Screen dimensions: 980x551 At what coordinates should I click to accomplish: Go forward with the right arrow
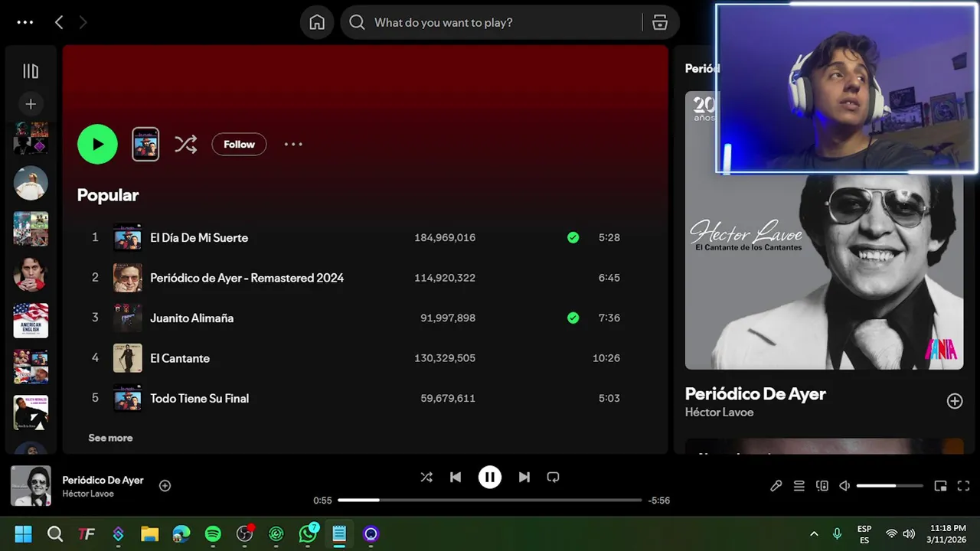tap(83, 22)
